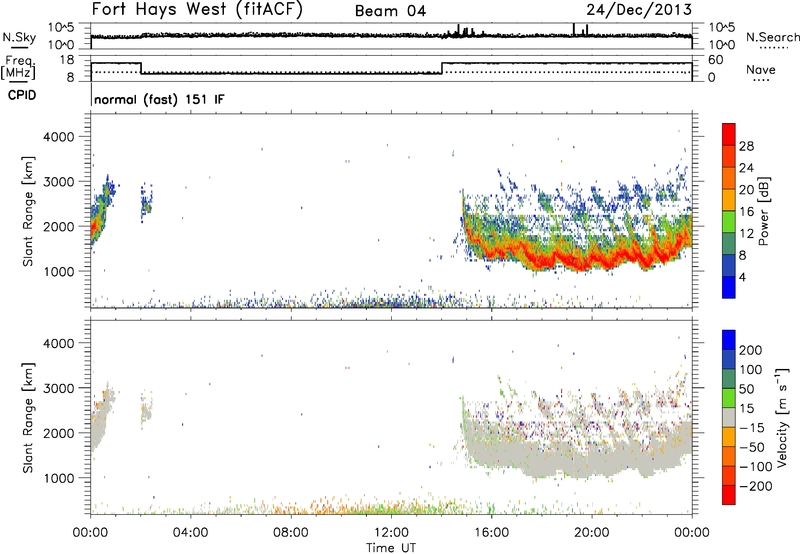Click the '200' Velocity colorbar value
Image resolution: width=800 pixels, height=554 pixels.
click(x=751, y=350)
